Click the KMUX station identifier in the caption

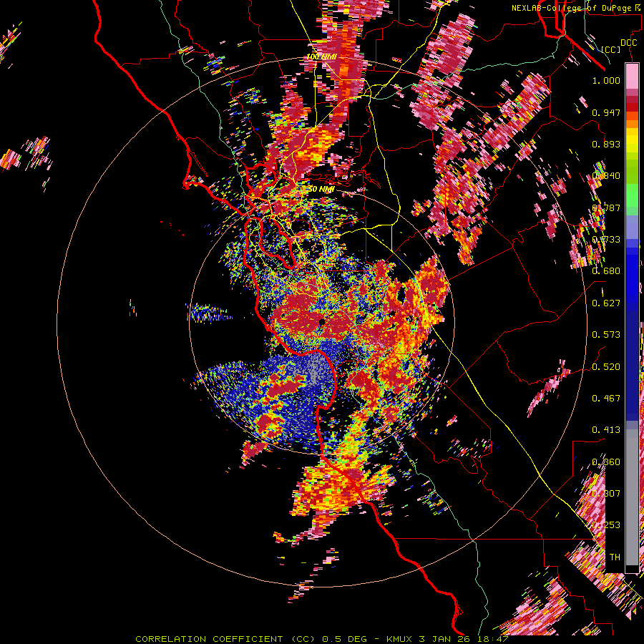click(x=400, y=639)
